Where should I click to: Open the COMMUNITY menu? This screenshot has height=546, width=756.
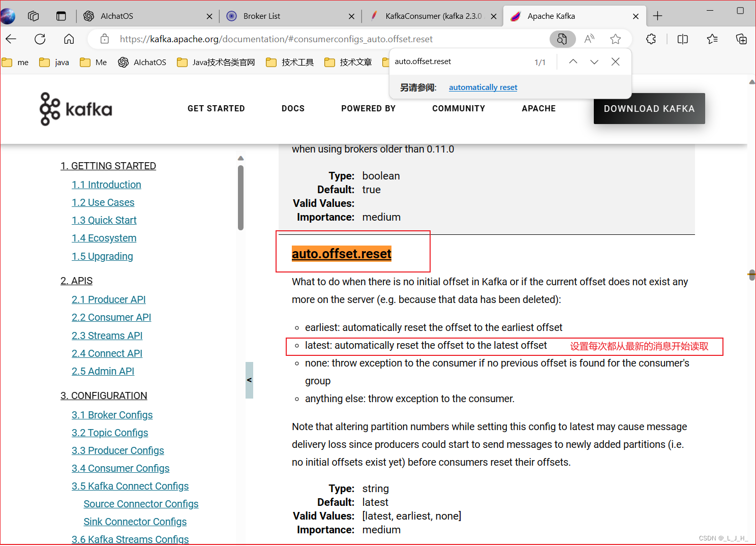click(459, 108)
